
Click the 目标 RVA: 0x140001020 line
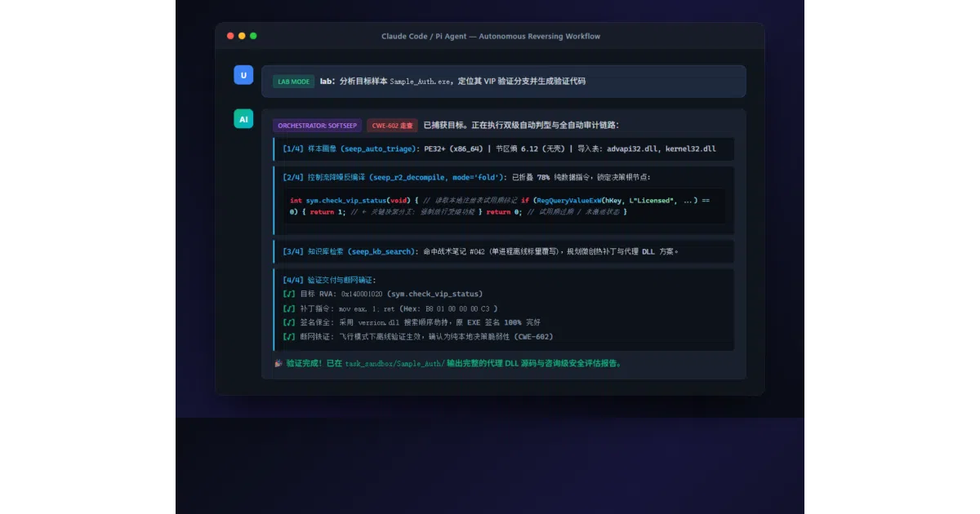[x=383, y=294]
